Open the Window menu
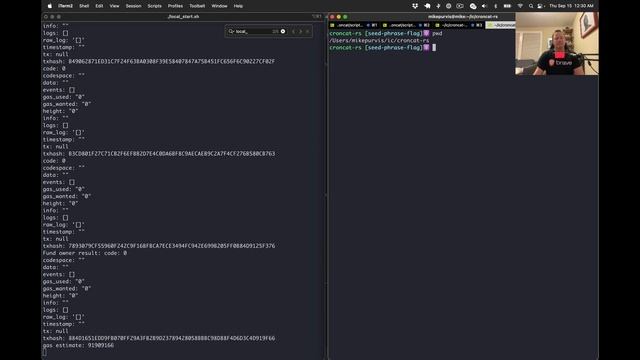The image size is (640, 360). click(x=219, y=6)
